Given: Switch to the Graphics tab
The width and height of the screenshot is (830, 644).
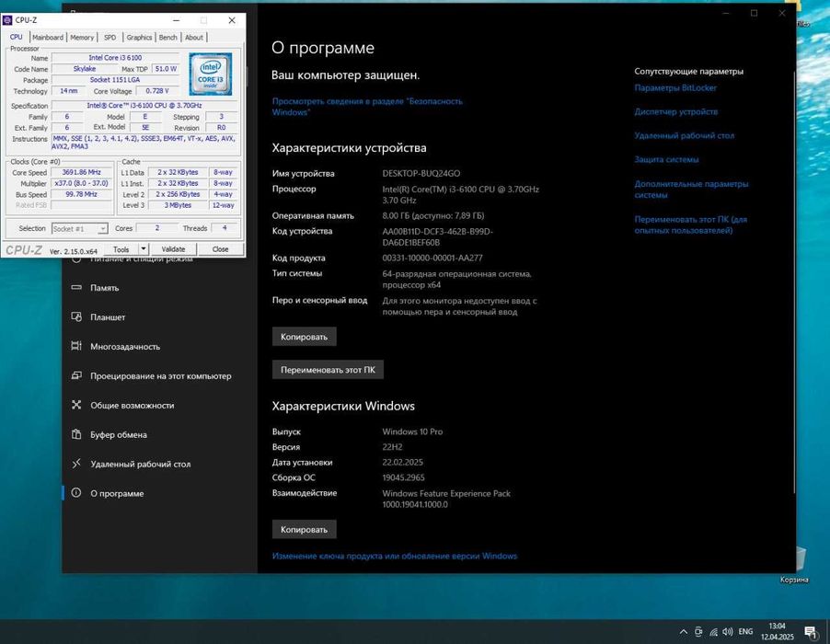Looking at the screenshot, I should 139,37.
